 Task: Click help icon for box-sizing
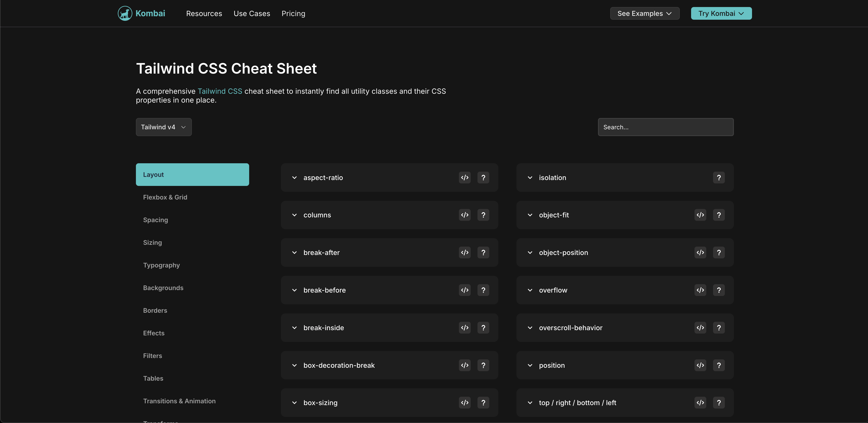point(483,402)
